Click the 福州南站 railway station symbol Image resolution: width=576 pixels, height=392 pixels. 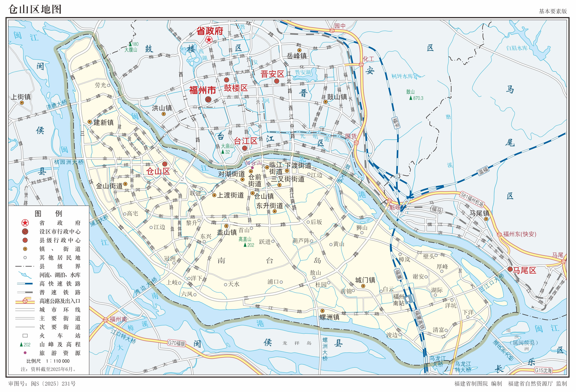408,299
